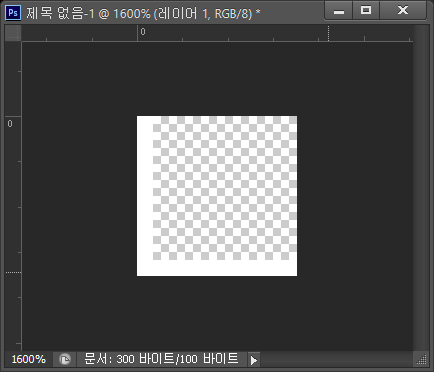434x372 pixels.
Task: Click the vertical ruler zero mark
Action: (10, 124)
